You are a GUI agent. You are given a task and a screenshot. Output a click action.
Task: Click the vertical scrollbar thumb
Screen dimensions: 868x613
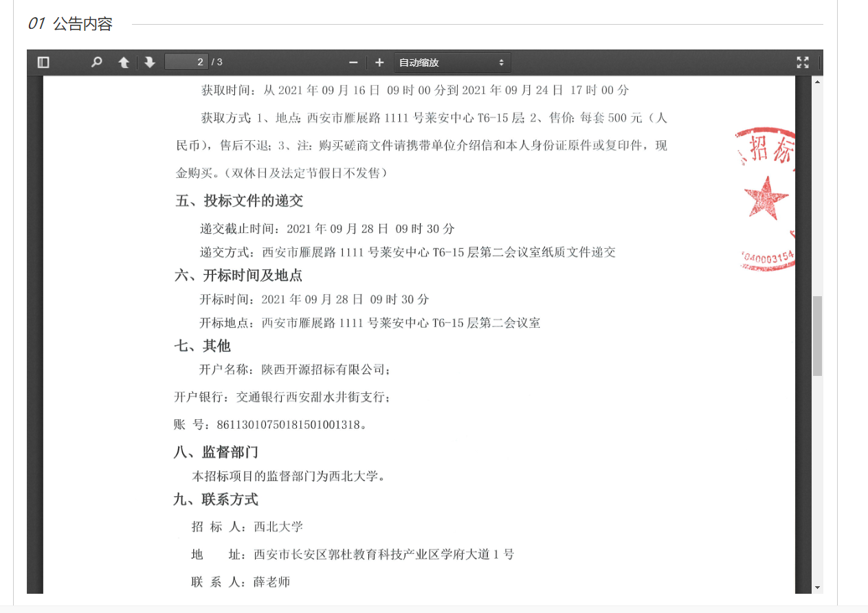click(x=817, y=335)
